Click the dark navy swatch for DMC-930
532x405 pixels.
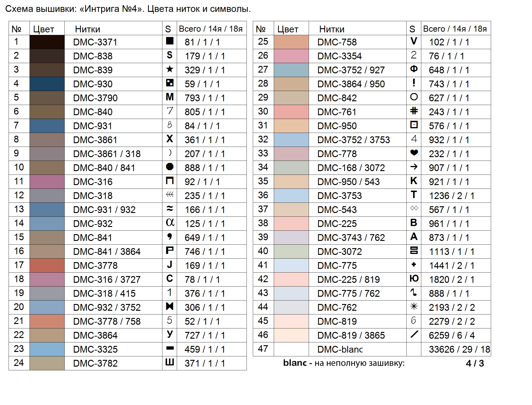pos(47,84)
